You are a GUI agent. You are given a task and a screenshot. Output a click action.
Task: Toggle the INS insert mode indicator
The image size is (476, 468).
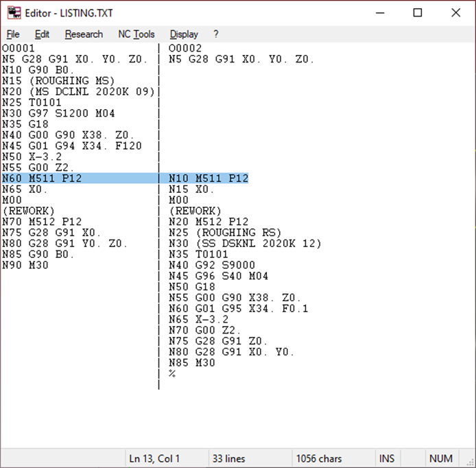(x=387, y=458)
